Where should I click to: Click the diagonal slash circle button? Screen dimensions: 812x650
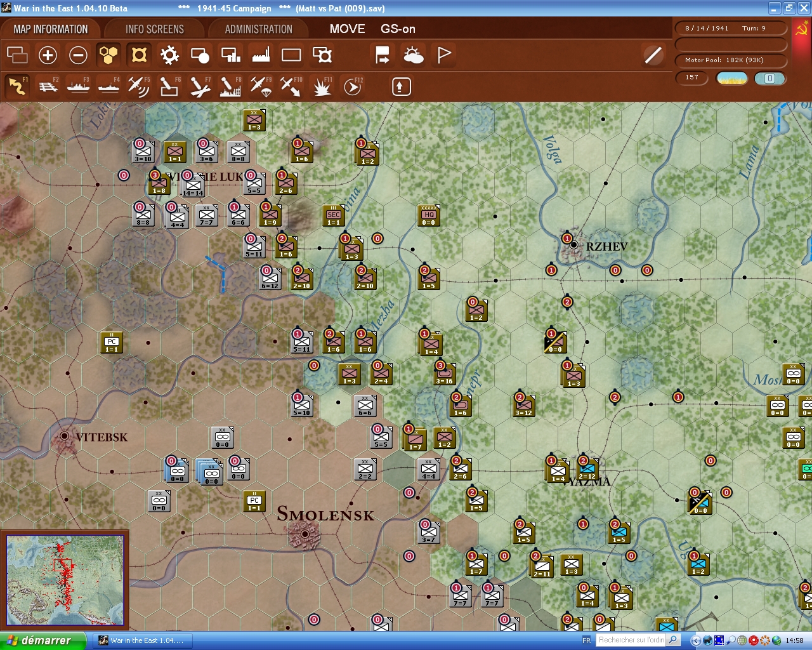(x=653, y=55)
